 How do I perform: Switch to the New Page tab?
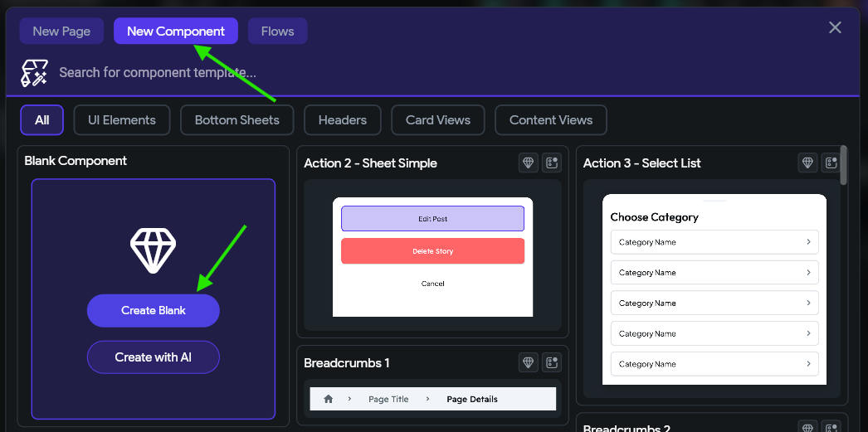tap(61, 31)
